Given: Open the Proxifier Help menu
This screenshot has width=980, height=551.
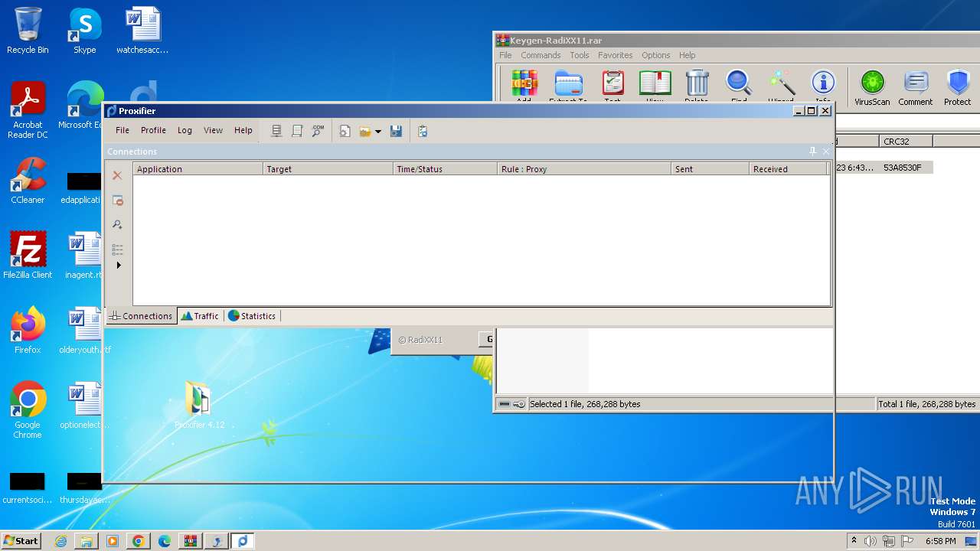Looking at the screenshot, I should 243,130.
